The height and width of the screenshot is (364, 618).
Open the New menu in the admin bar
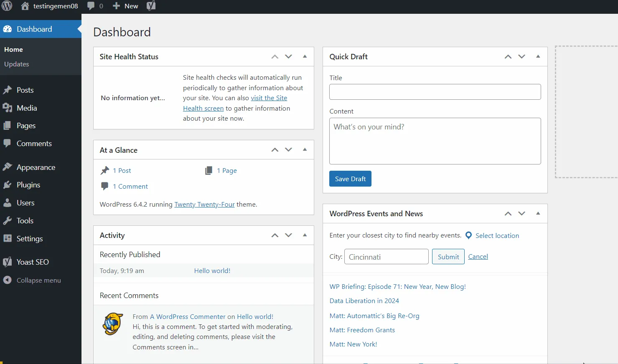coord(125,6)
